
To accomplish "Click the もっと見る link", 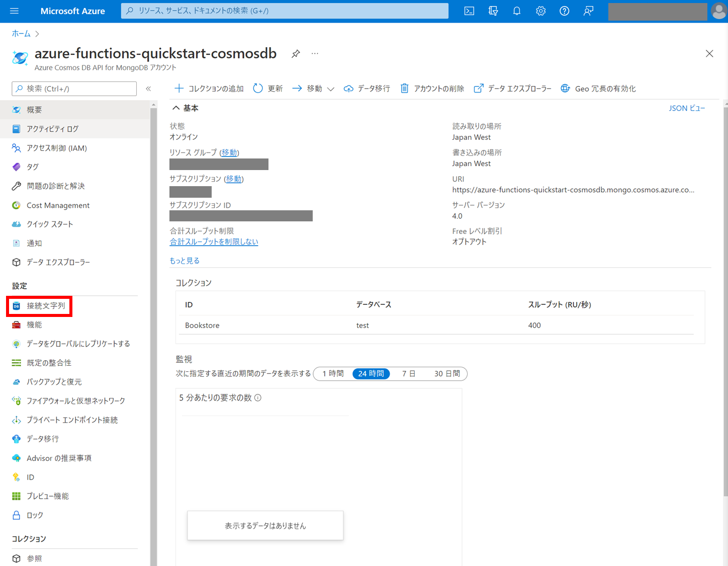I will click(185, 261).
